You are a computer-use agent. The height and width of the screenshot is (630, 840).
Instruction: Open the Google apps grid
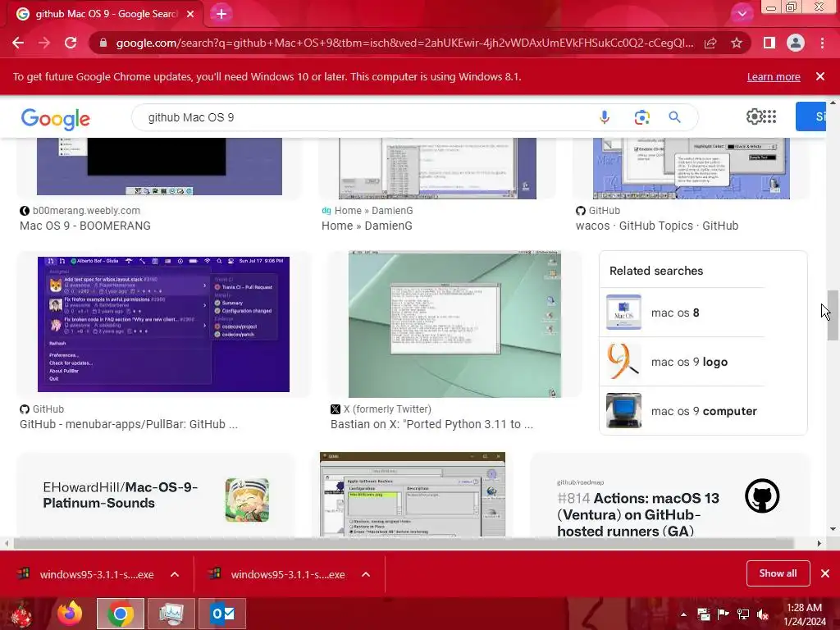click(x=769, y=116)
